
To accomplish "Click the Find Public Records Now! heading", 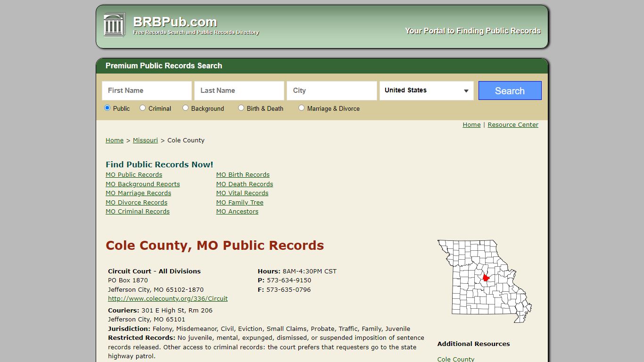I will pos(159,165).
